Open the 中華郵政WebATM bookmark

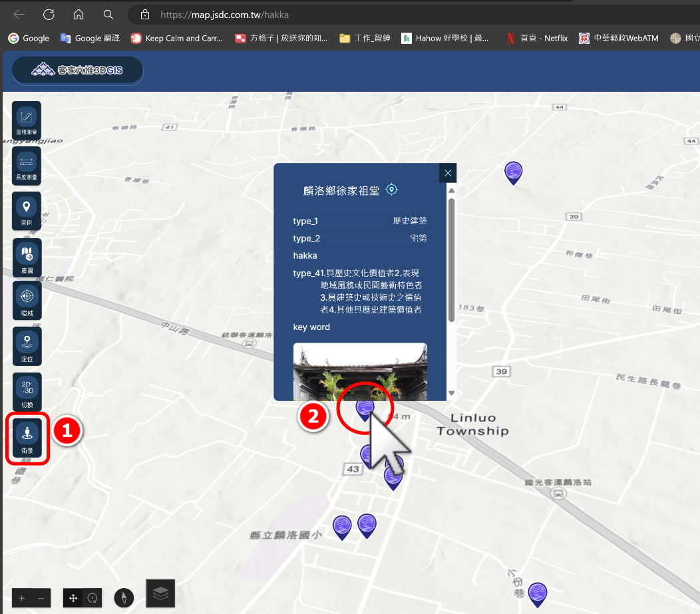[x=619, y=39]
